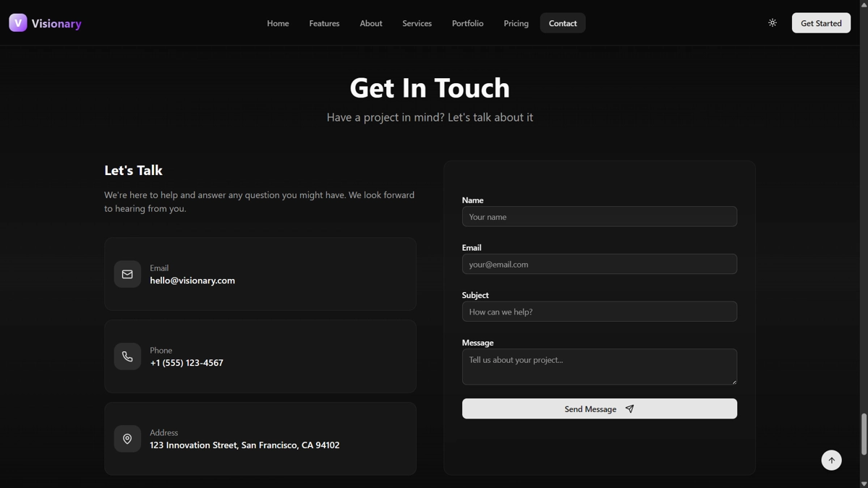
Task: Go to Features in navigation bar
Action: point(324,23)
